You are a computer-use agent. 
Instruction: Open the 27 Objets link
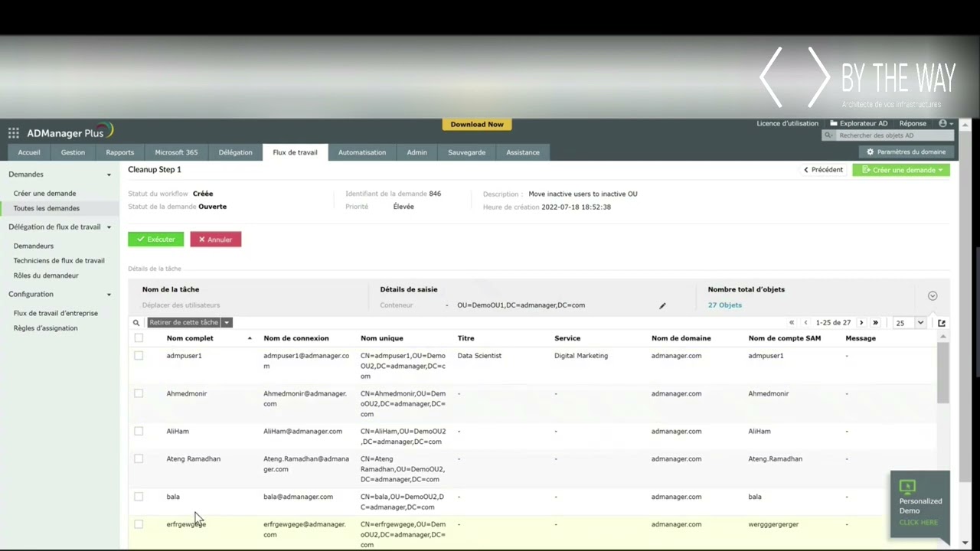point(724,305)
